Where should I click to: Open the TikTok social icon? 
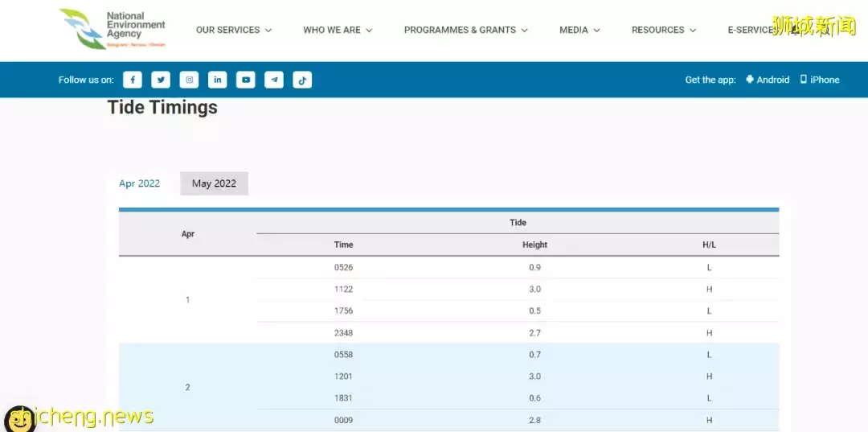click(302, 80)
